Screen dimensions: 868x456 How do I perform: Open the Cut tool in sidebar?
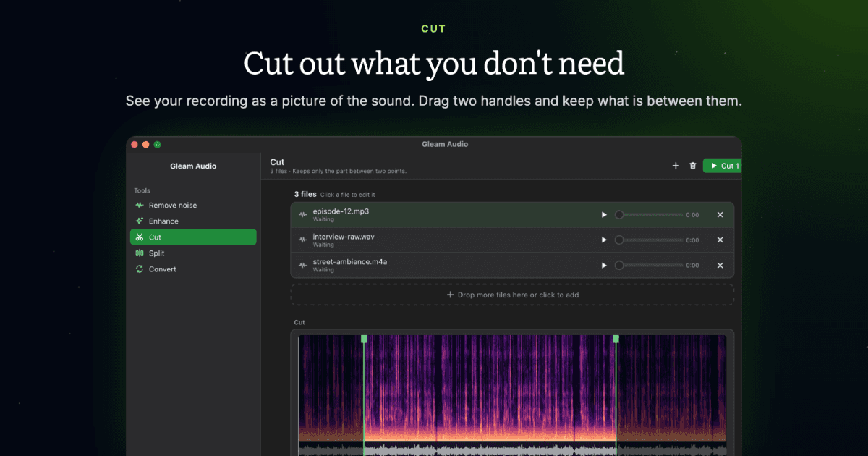[192, 237]
